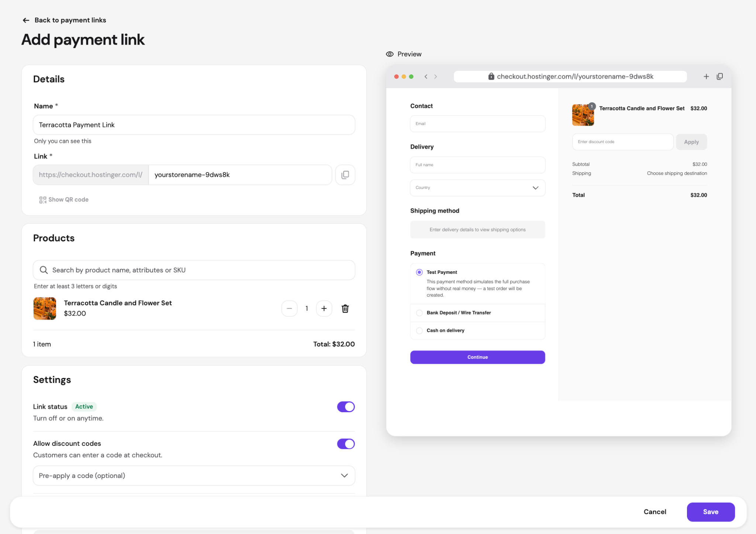The height and width of the screenshot is (534, 756).
Task: Expand the Country dropdown in preview
Action: [477, 188]
